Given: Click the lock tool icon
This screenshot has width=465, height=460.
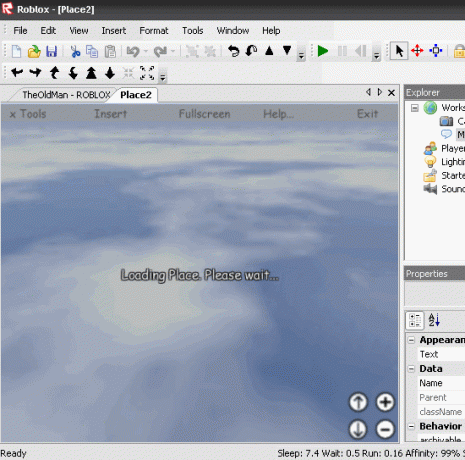Looking at the screenshot, I should pyautogui.click(x=460, y=52).
